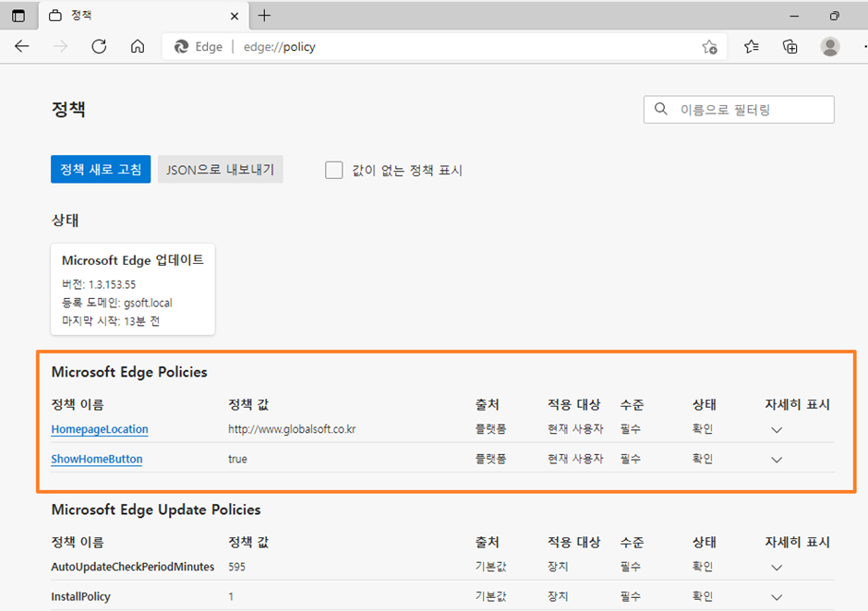The image size is (868, 611).
Task: Open a new tab with plus button
Action: pyautogui.click(x=265, y=16)
